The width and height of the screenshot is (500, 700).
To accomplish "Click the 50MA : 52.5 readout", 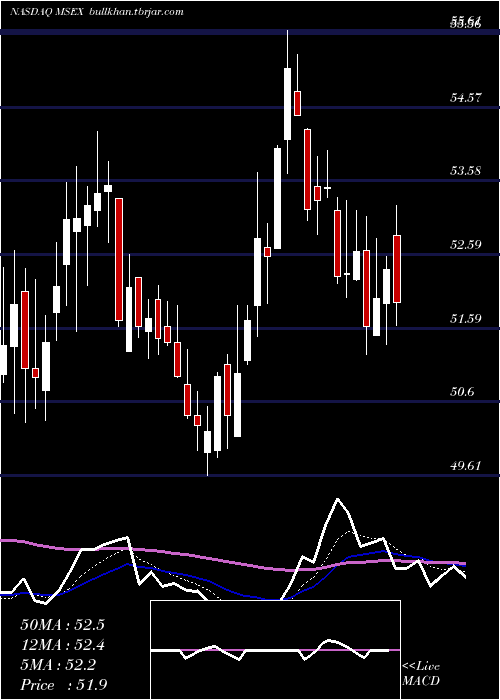I will point(62,625).
